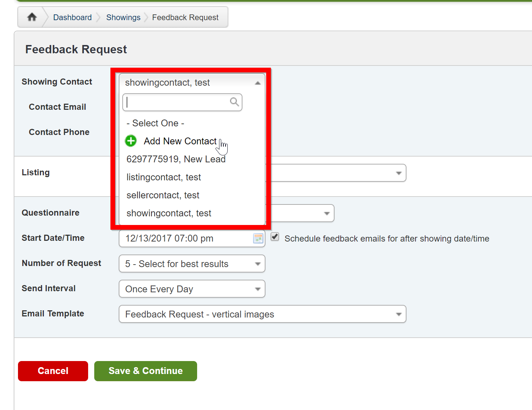This screenshot has height=410, width=532.
Task: Click the Feedback Request page heading
Action: (x=76, y=49)
